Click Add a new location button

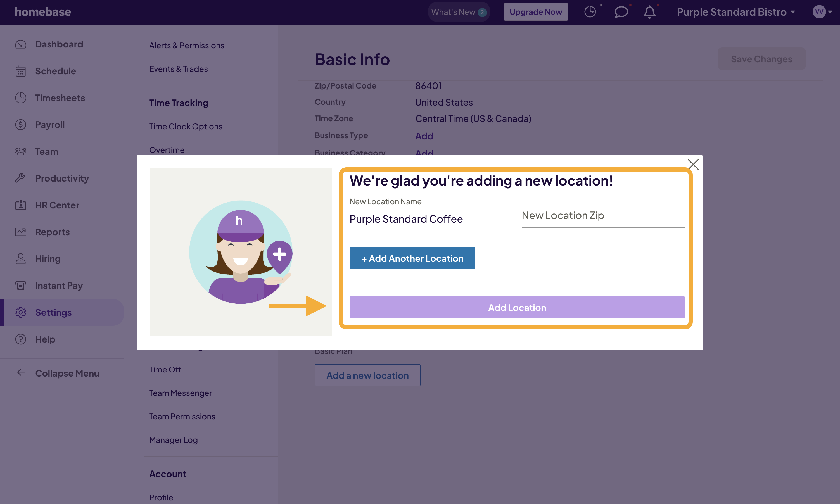point(367,375)
